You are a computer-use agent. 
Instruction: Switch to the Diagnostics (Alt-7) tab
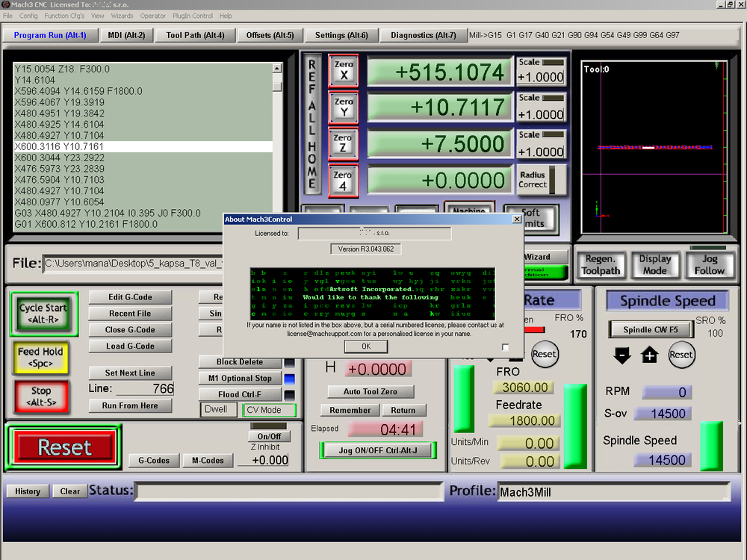pos(423,35)
